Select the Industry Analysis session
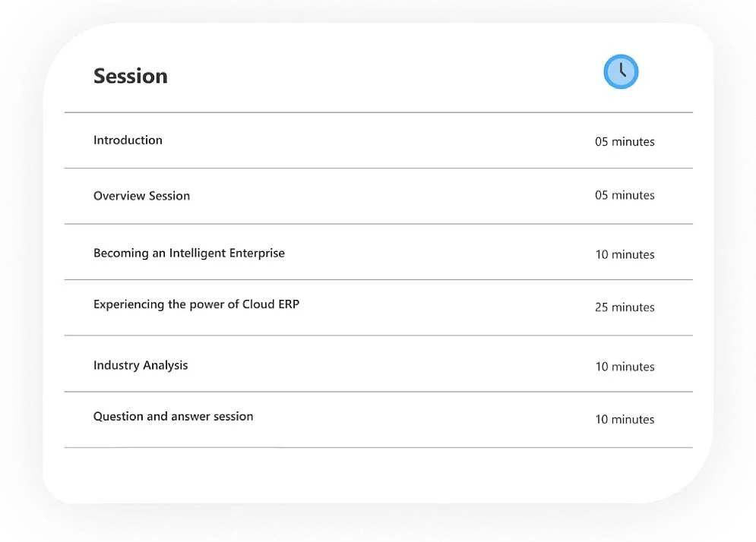 (141, 365)
